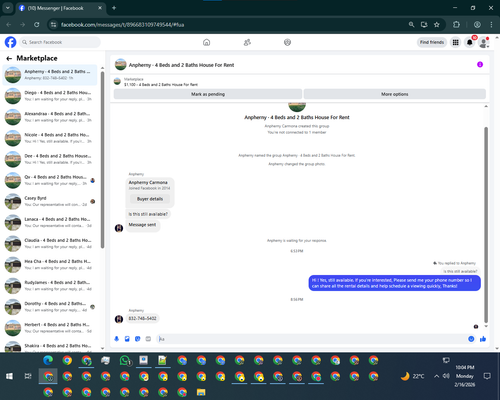
Task: Click the attach photo icon in composer
Action: tap(127, 339)
